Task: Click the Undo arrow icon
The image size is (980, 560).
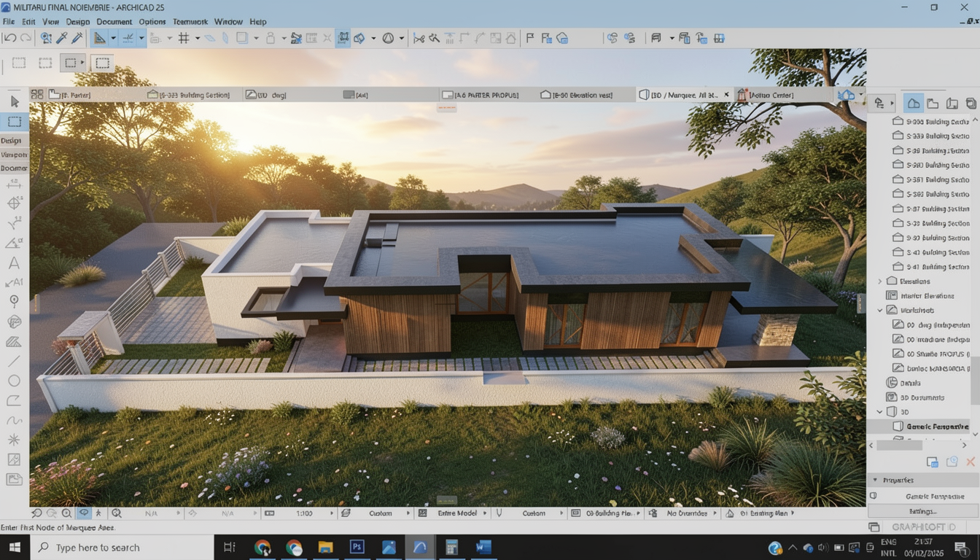Action: pos(9,38)
